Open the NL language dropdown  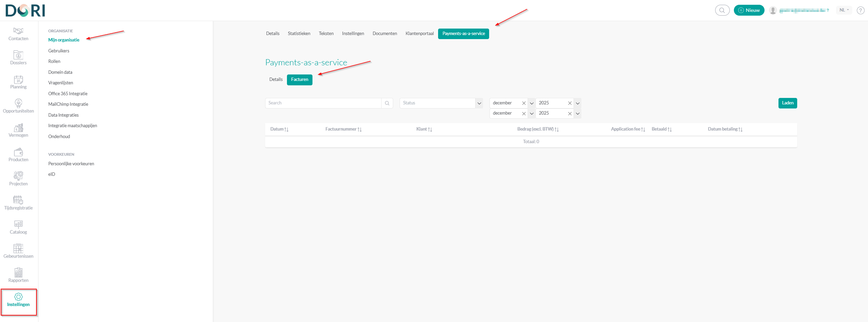[843, 10]
